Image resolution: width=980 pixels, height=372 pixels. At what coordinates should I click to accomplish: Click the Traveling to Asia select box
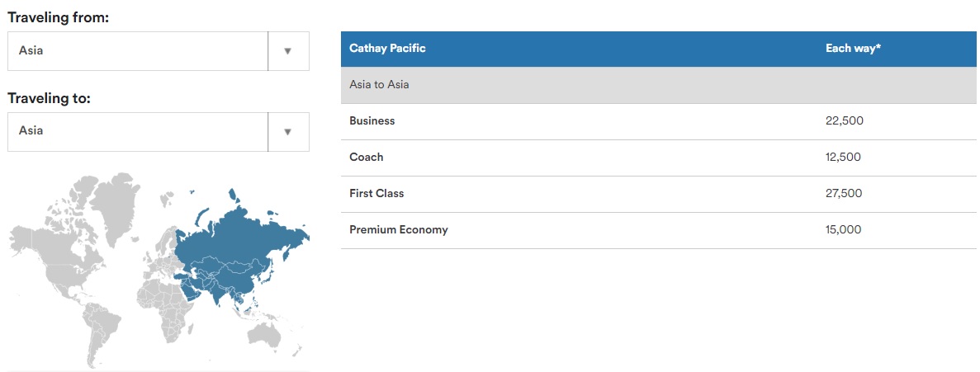click(138, 132)
